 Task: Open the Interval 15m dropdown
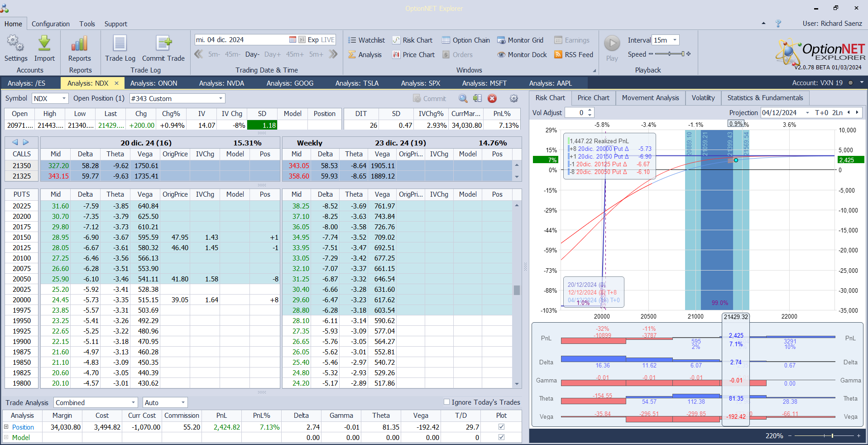pos(675,40)
